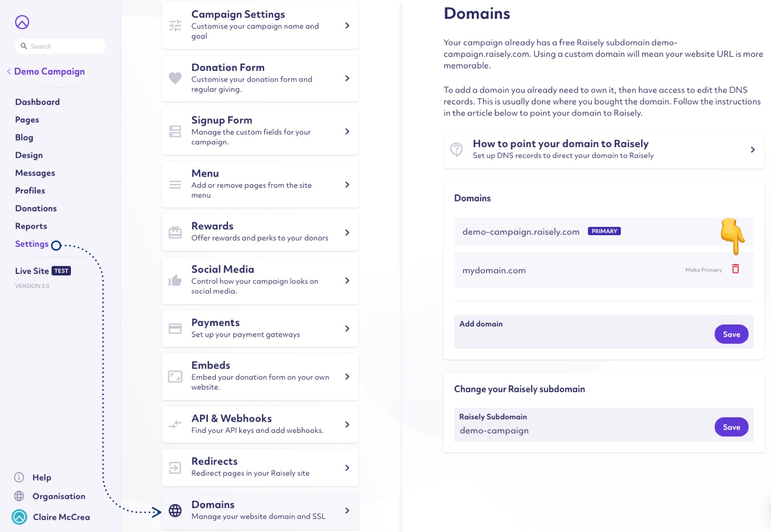Expand the Donation Form chevron
The image size is (771, 532).
(347, 78)
